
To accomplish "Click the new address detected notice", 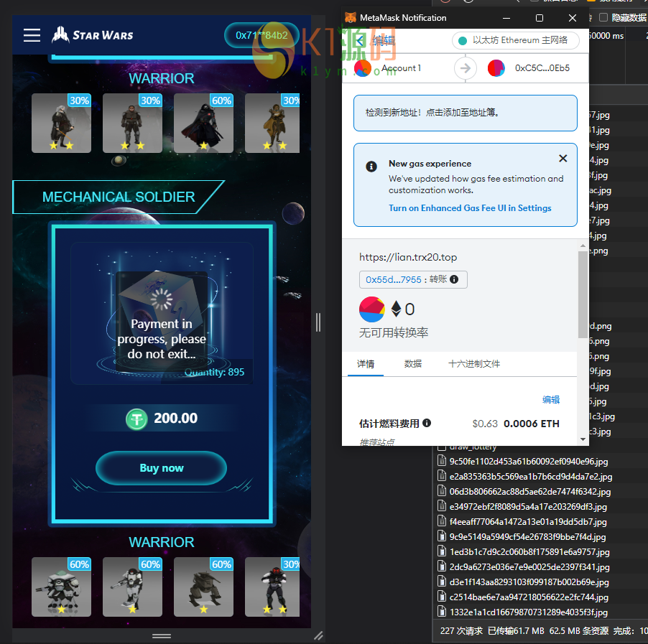I will point(466,113).
